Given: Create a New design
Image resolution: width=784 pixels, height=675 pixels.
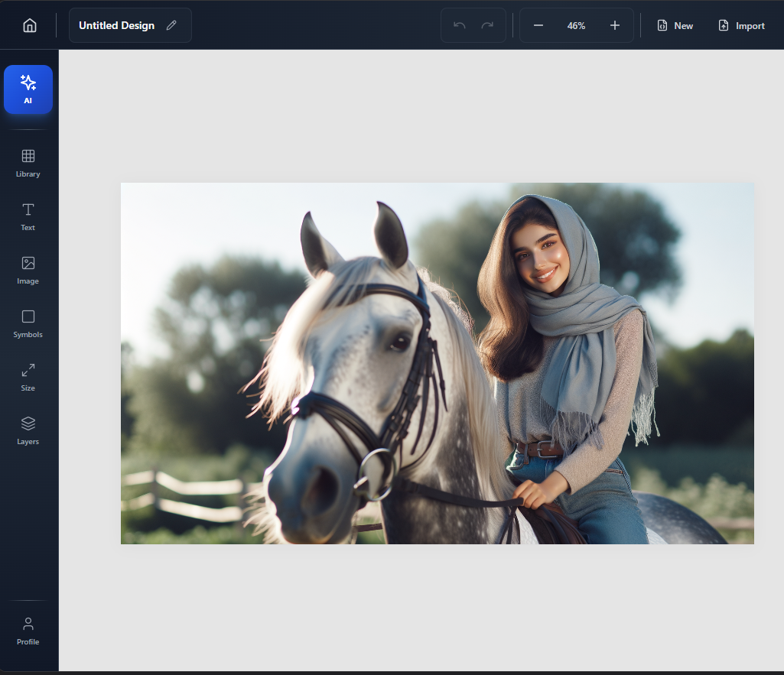Looking at the screenshot, I should click(675, 25).
